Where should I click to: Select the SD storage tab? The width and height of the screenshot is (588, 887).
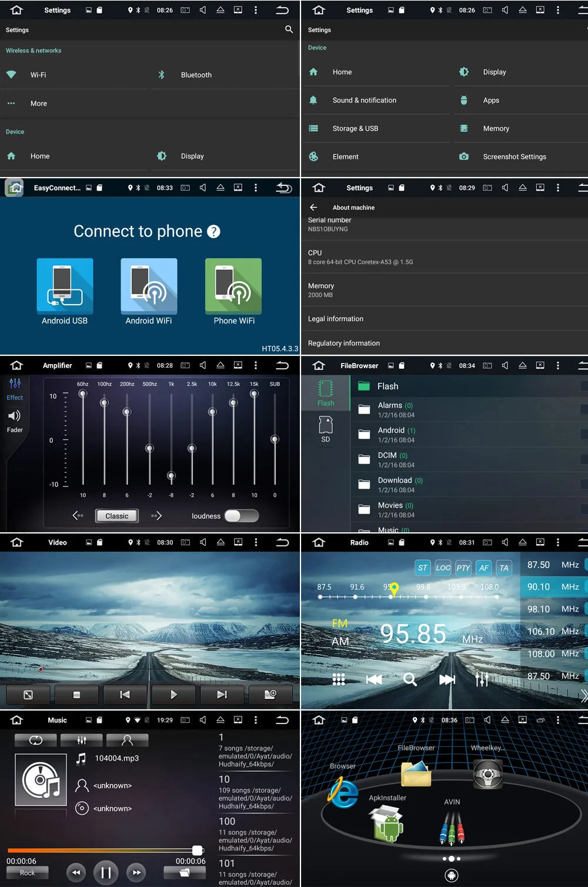click(x=325, y=429)
